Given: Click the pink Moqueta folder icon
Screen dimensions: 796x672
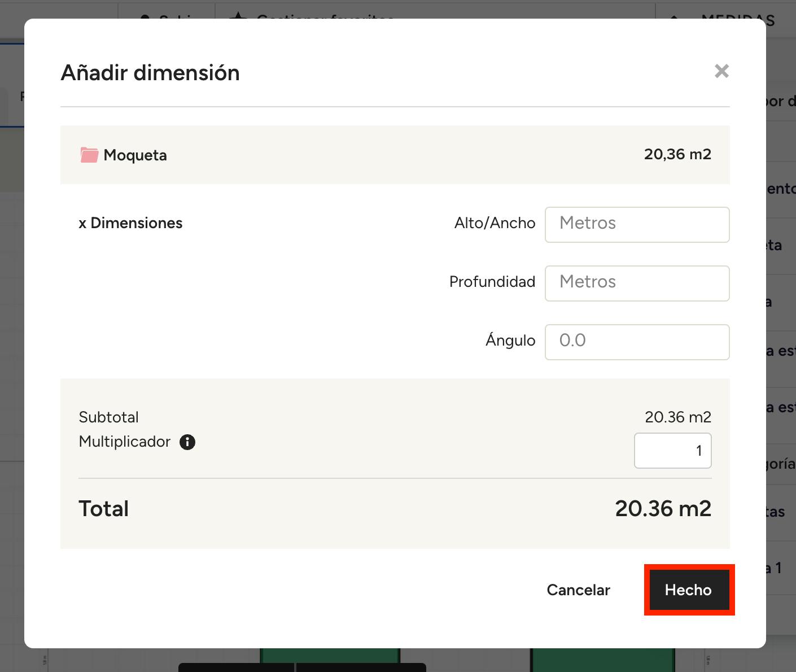Looking at the screenshot, I should 89,155.
